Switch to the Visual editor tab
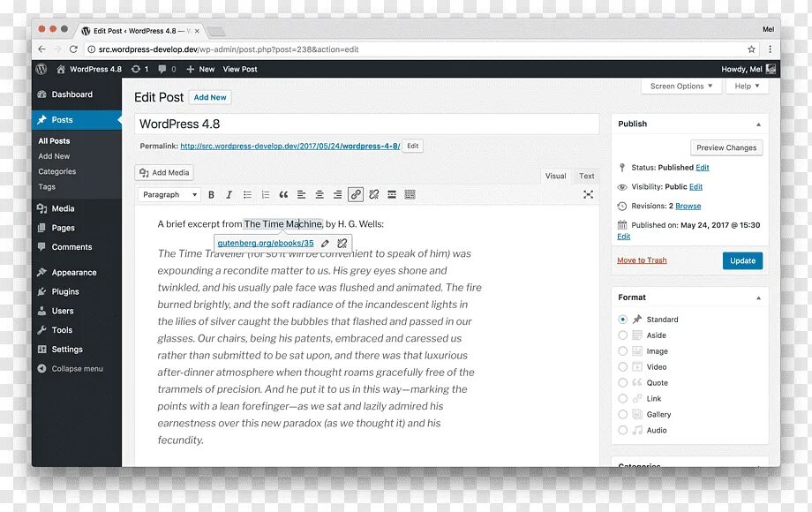The image size is (812, 512). pos(555,176)
